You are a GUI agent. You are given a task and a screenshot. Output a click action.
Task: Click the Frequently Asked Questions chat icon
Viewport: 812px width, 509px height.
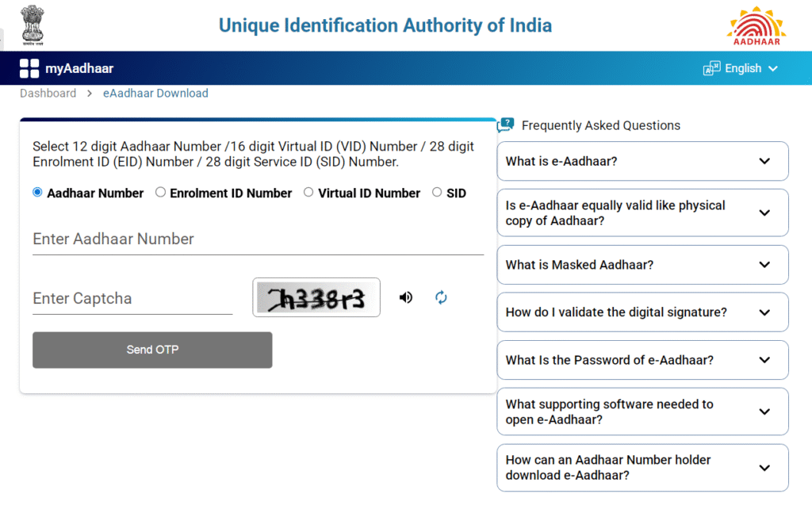[505, 124]
